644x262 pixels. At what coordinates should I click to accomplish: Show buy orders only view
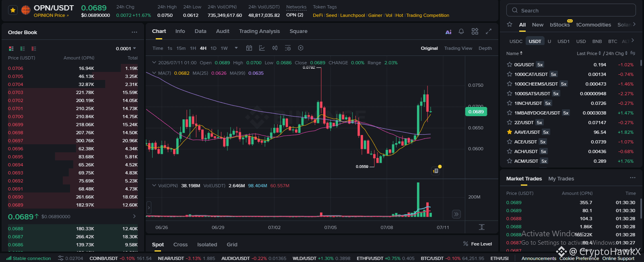pyautogui.click(x=23, y=49)
